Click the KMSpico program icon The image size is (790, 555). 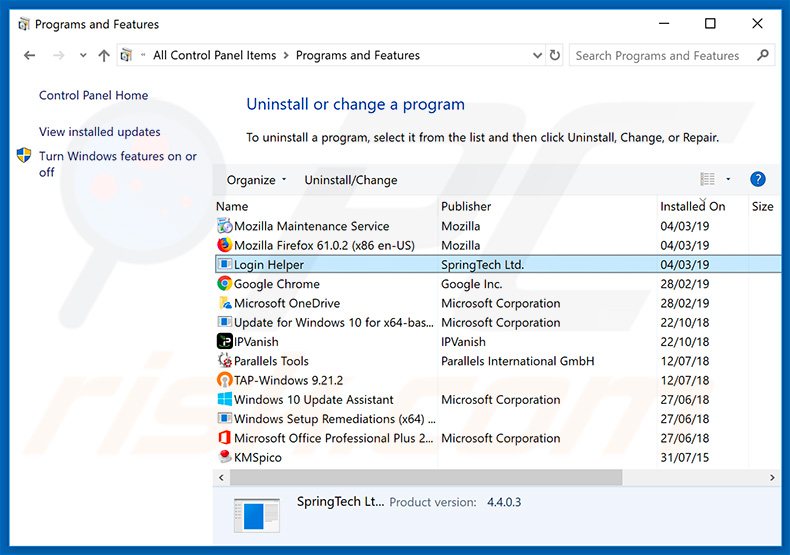point(225,456)
